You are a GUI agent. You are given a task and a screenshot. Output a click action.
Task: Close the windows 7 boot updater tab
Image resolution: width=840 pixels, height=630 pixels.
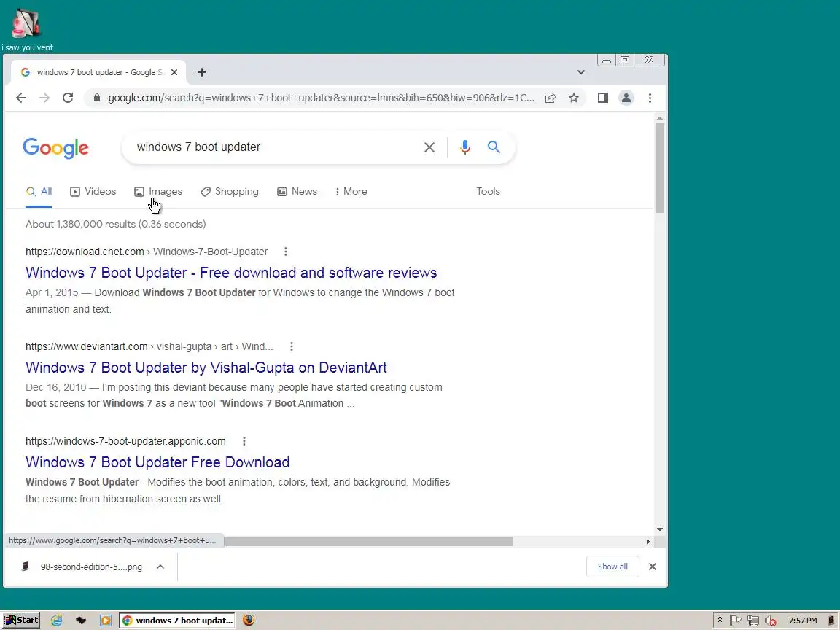(x=174, y=72)
